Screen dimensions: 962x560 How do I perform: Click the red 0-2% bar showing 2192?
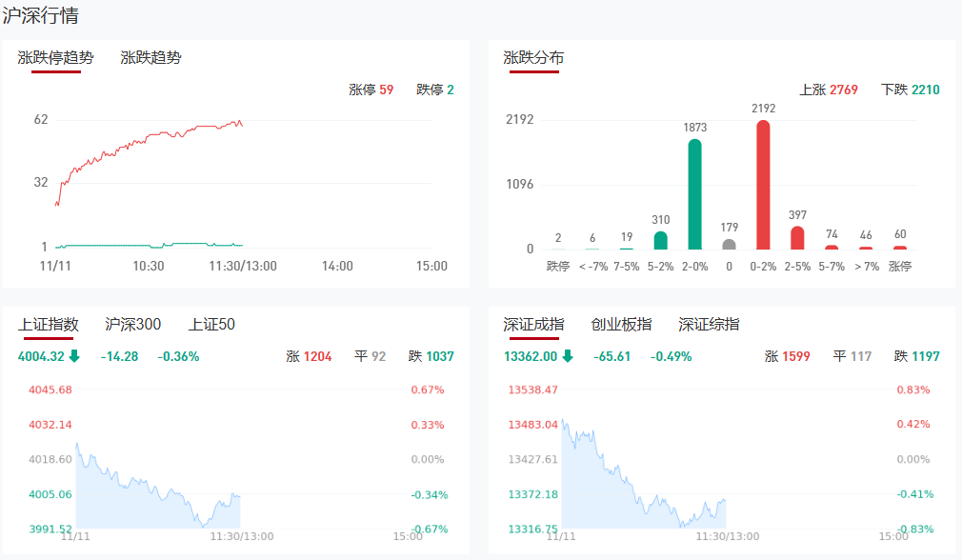[763, 185]
